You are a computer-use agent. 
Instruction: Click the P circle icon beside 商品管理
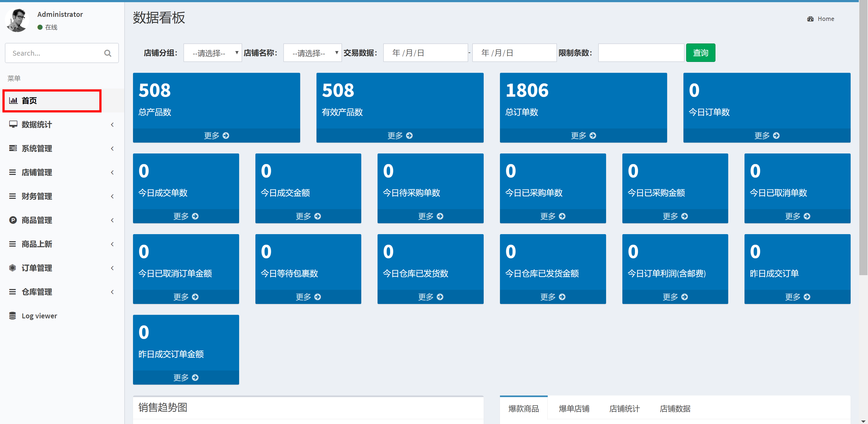13,220
